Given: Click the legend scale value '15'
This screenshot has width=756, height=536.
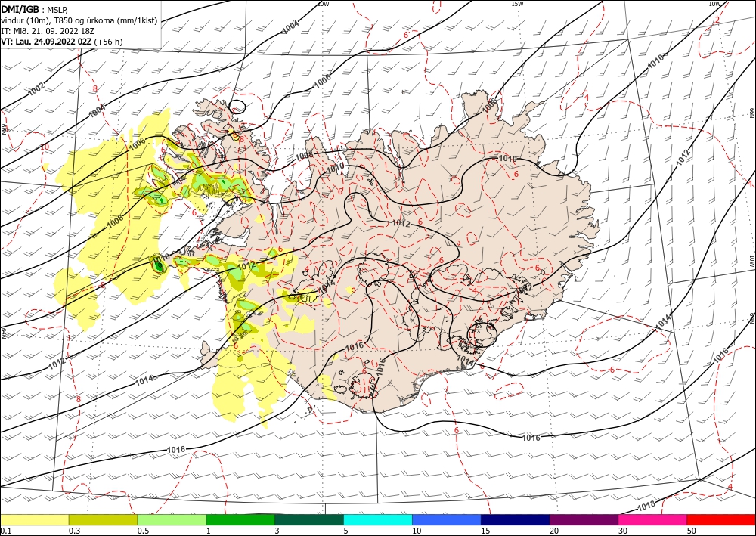Looking at the screenshot, I should 485,531.
